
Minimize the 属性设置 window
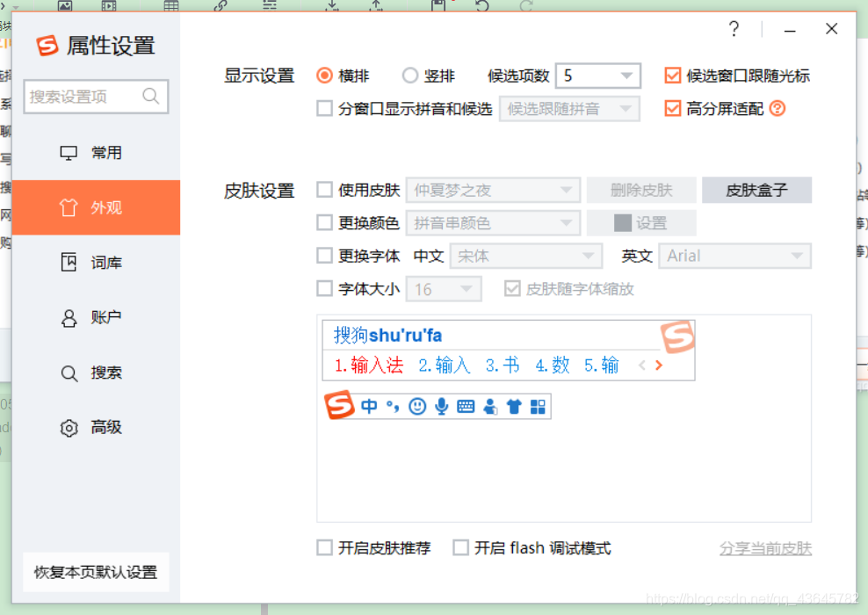(790, 29)
